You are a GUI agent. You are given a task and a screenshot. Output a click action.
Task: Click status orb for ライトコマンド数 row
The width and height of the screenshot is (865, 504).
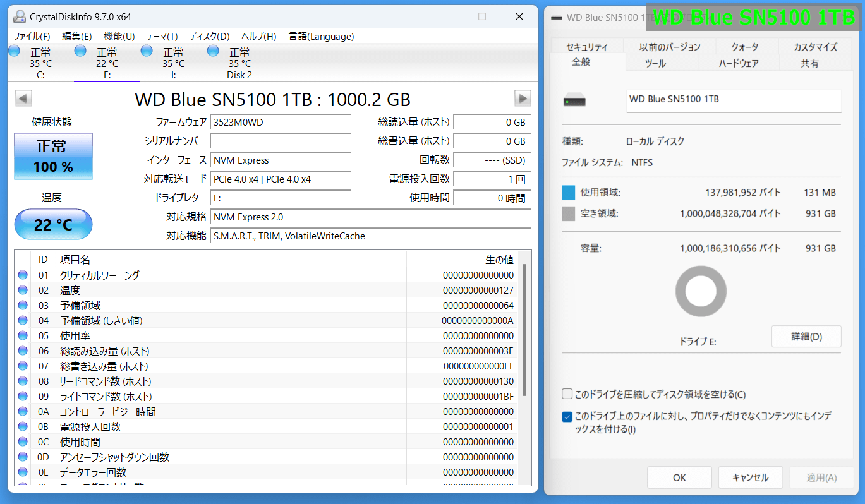point(23,397)
